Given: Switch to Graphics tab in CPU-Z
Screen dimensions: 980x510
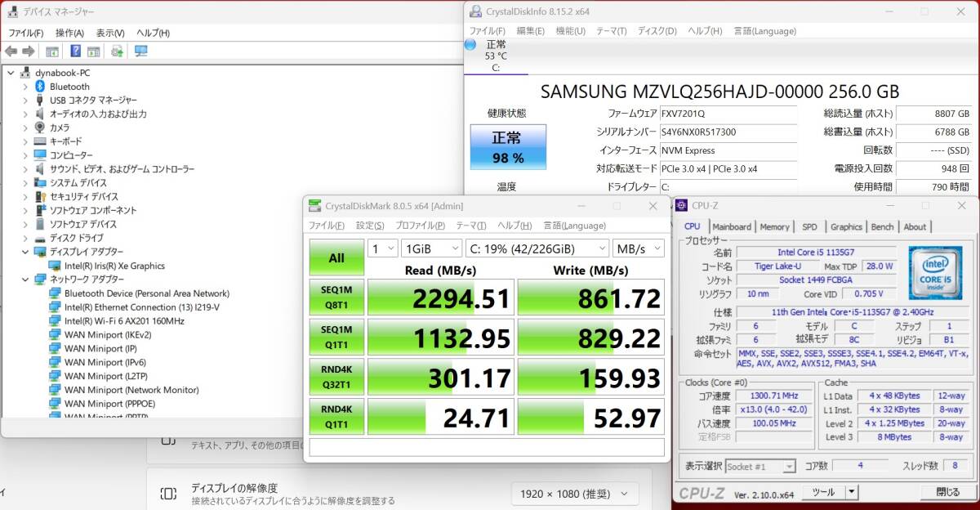Looking at the screenshot, I should pyautogui.click(x=846, y=226).
